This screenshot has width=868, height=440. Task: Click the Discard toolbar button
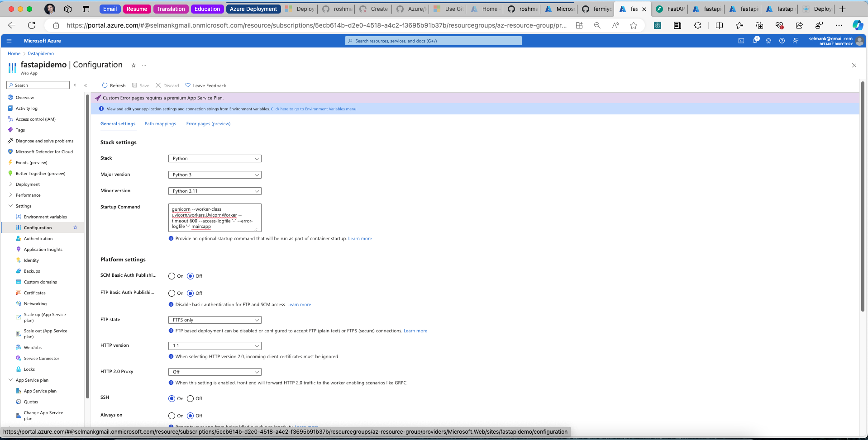click(167, 85)
